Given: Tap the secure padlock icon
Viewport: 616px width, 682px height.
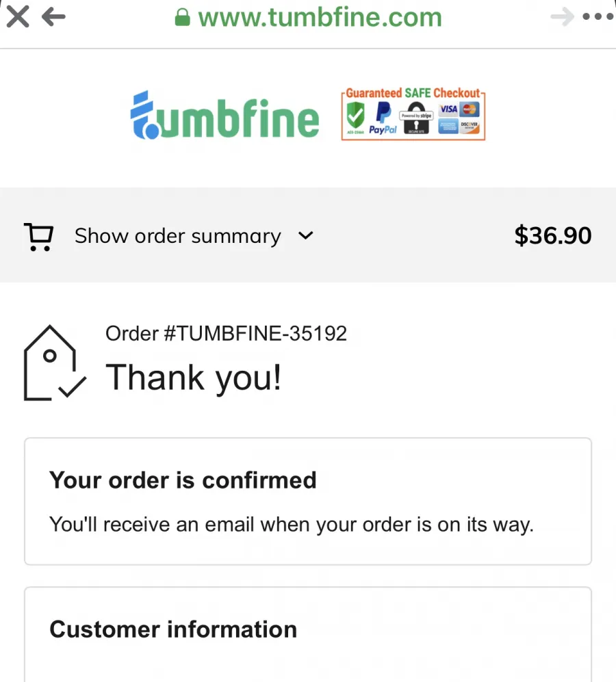Looking at the screenshot, I should coord(183,17).
